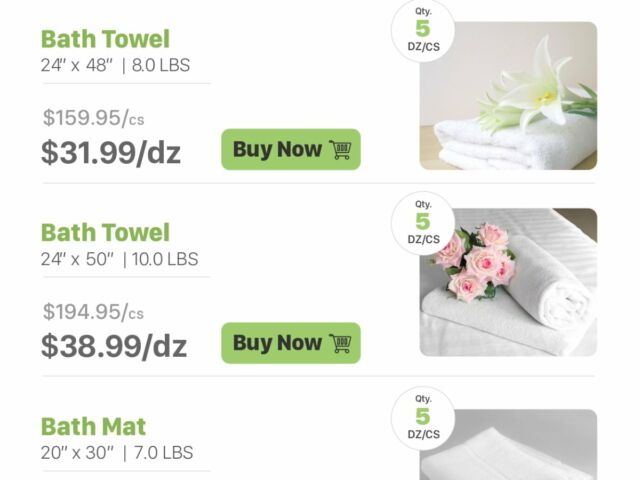
Task: Open the 24" x 48" Bath Towel title
Action: [x=105, y=39]
